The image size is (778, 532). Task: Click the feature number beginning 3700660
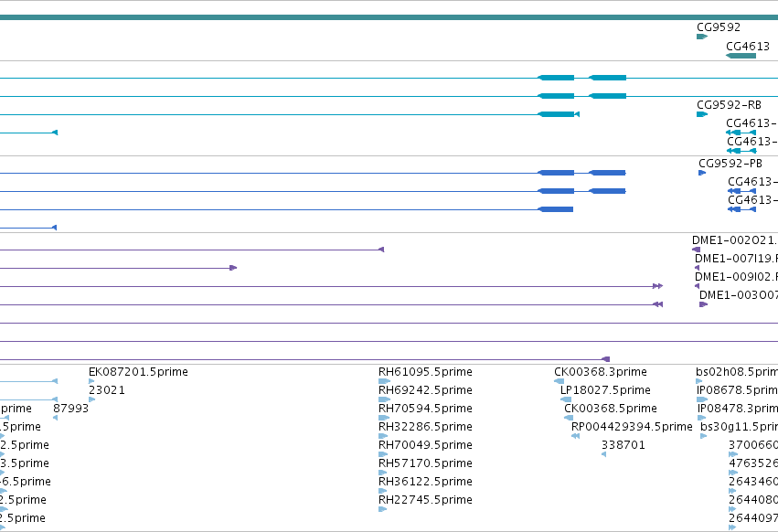coord(753,444)
